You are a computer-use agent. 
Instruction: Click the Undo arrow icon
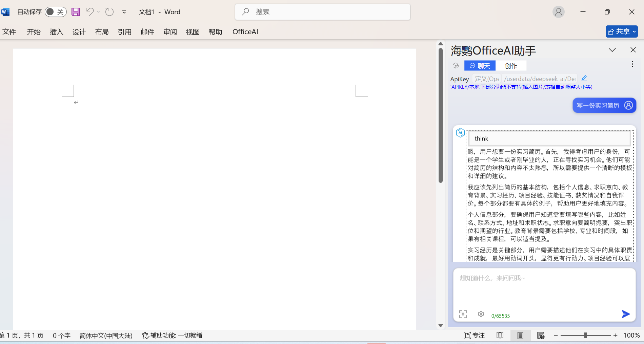(90, 12)
